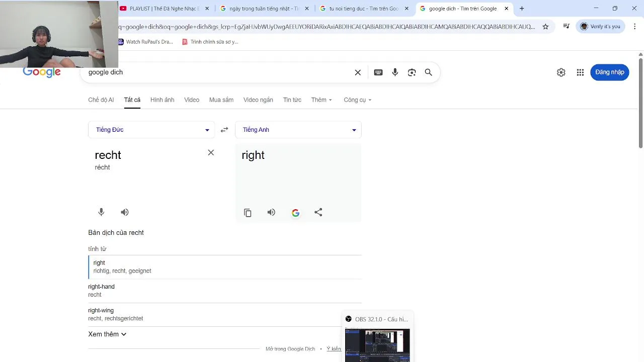Share the translation result
The width and height of the screenshot is (644, 362).
[x=318, y=212]
